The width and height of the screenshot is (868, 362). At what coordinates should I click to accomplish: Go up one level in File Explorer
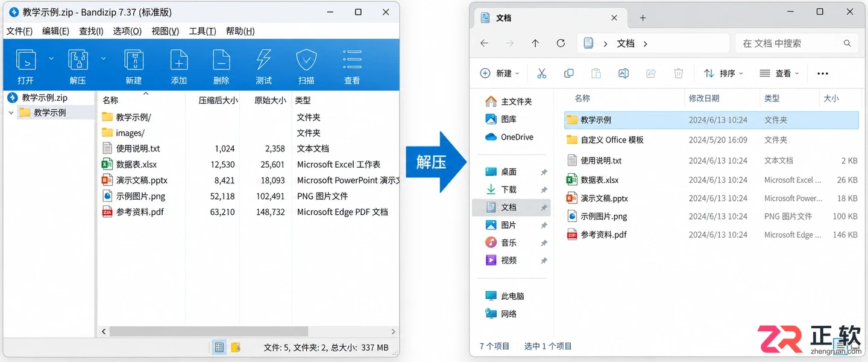(x=535, y=43)
